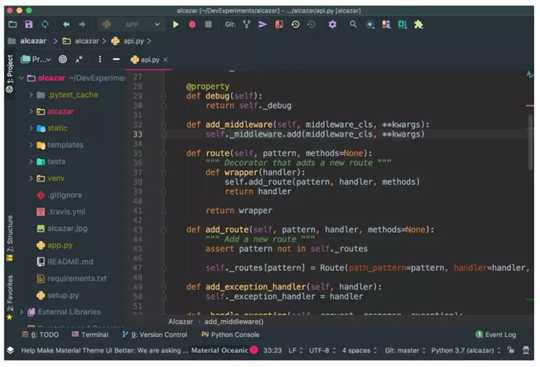This screenshot has height=367, width=540.
Task: Expand the red alcazar subfolder
Action: pyautogui.click(x=31, y=111)
